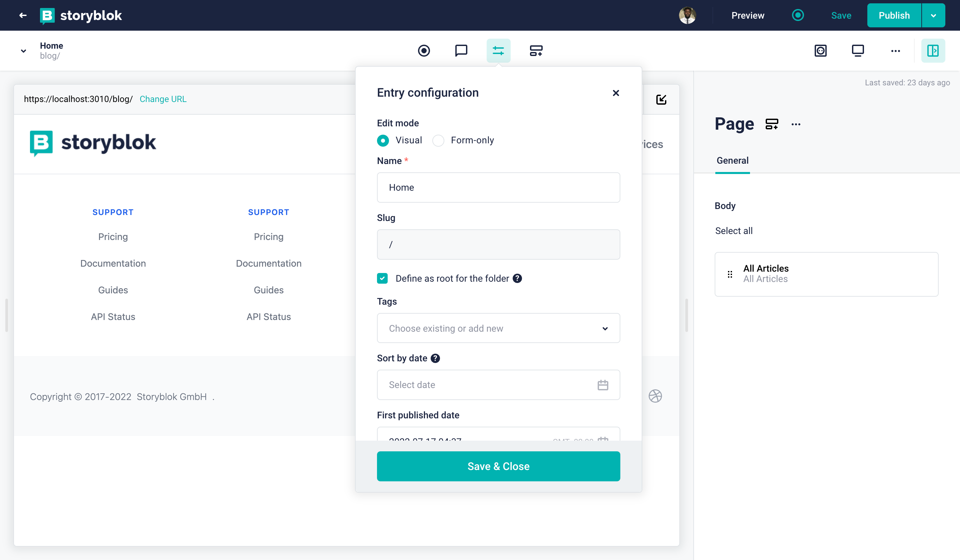Open the comments speech bubble icon
960x560 pixels.
coord(461,51)
